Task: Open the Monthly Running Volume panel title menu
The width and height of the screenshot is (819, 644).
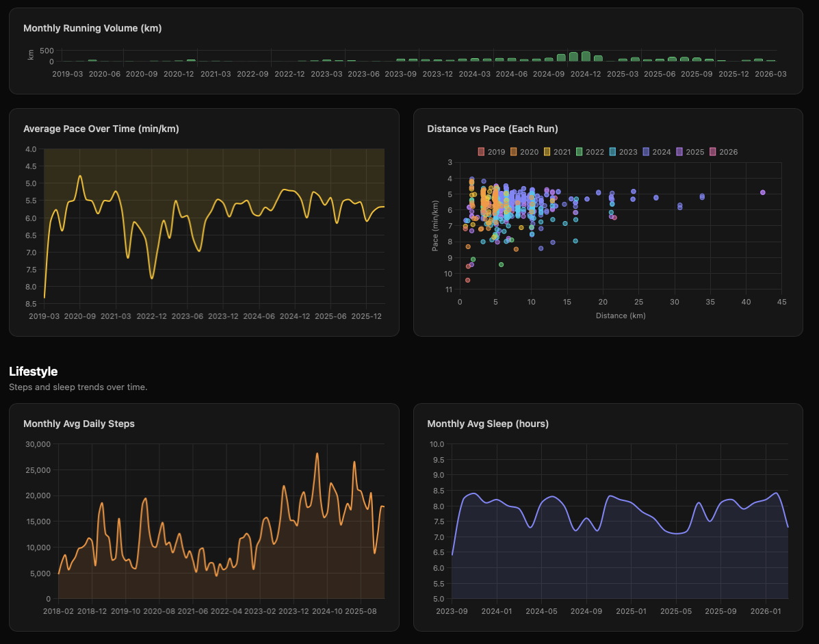Action: point(92,28)
